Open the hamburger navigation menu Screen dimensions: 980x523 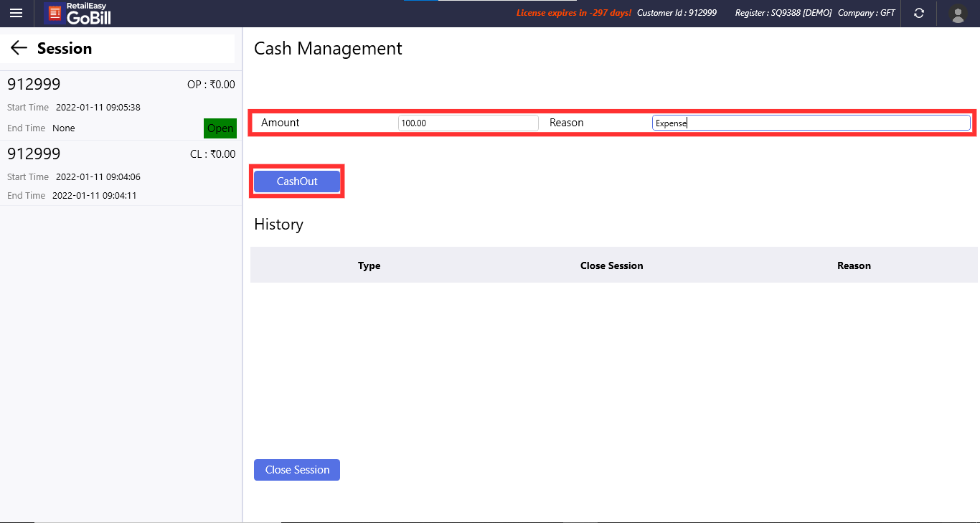click(x=16, y=13)
